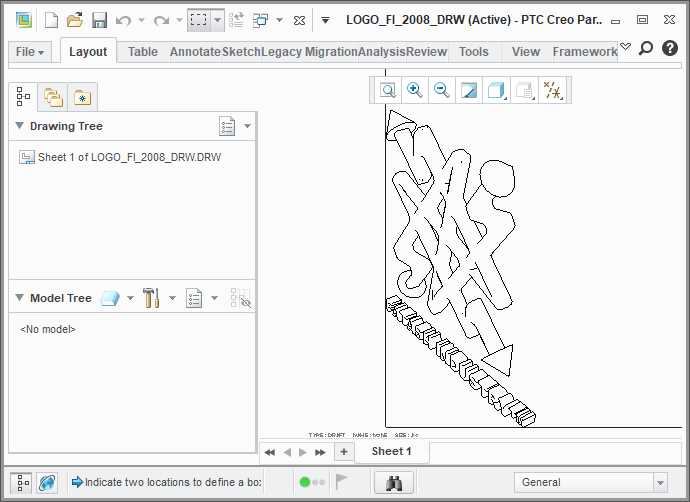Open the General selection filter dropdown
Screen dimensions: 690x502
(591, 483)
